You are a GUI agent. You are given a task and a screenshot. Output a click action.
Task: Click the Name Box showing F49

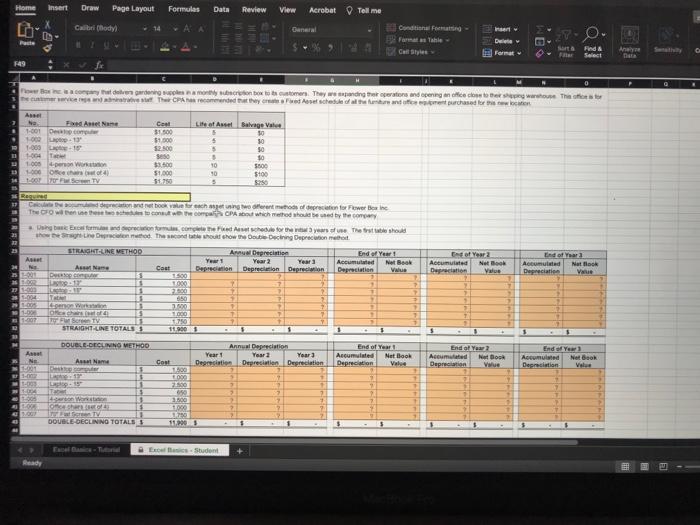coord(28,64)
